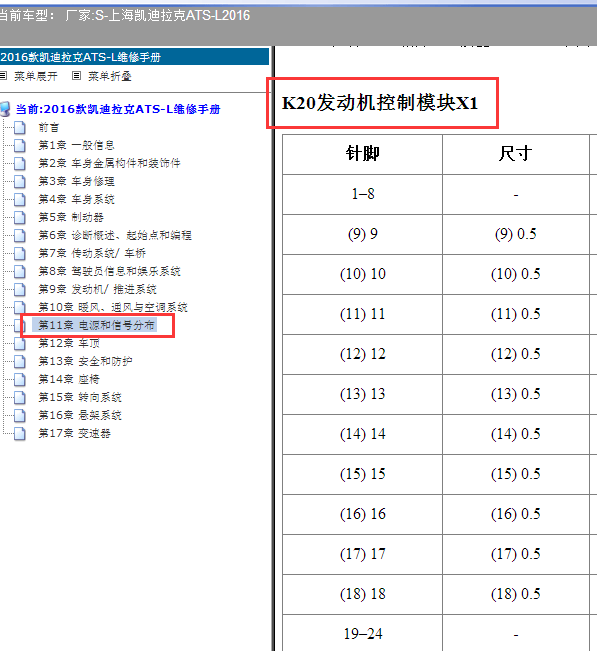Screen dimensions: 597x651
Task: Click the size cell (9) 0.5
Action: tap(516, 234)
